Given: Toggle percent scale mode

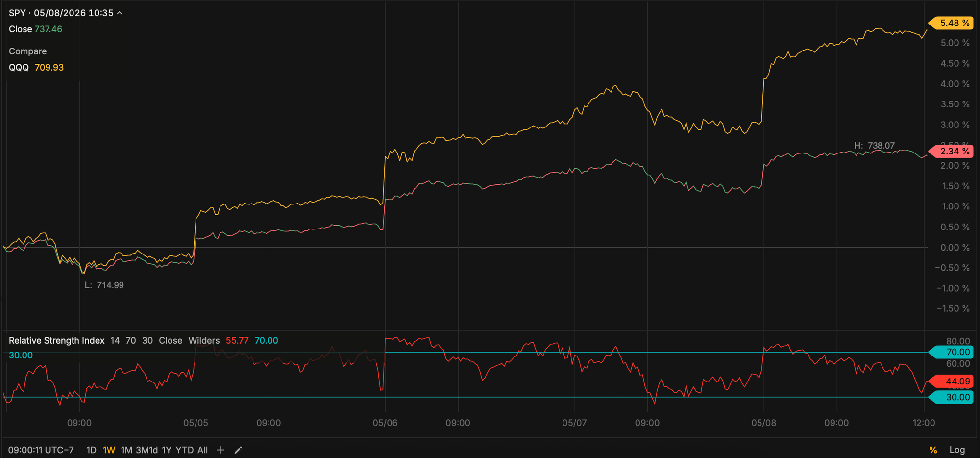Looking at the screenshot, I should coord(933,450).
